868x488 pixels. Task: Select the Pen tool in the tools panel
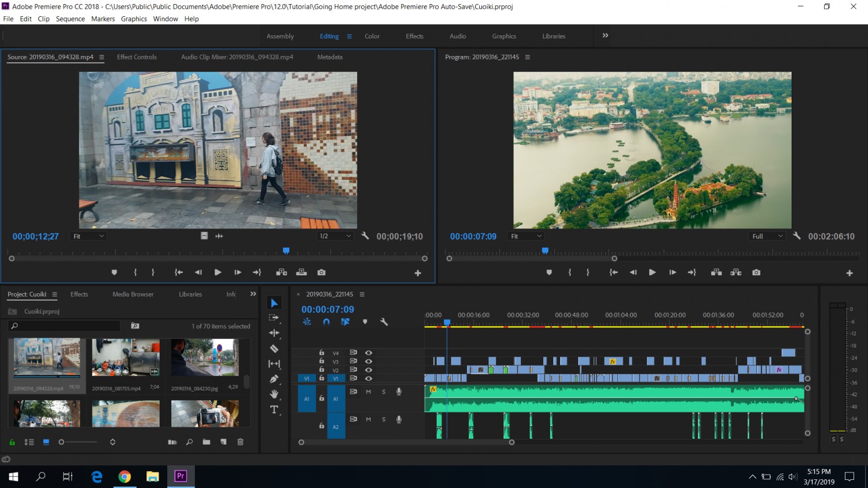pyautogui.click(x=274, y=379)
